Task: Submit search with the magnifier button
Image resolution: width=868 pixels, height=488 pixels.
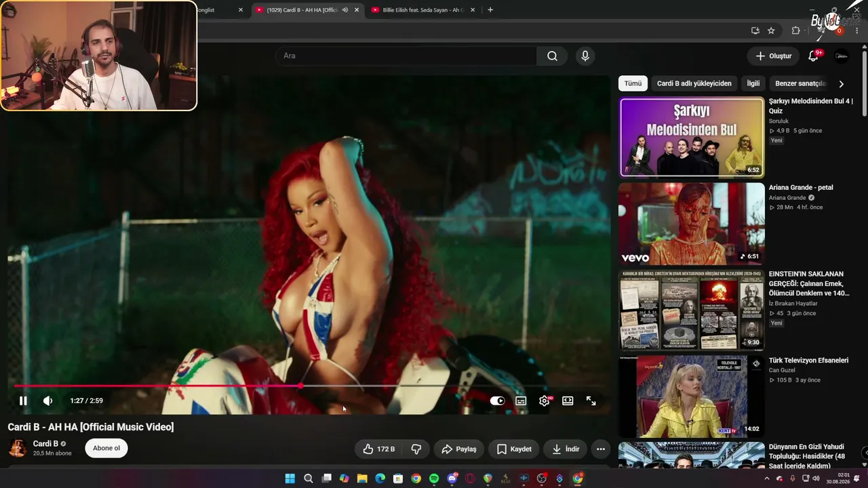Action: (x=553, y=56)
